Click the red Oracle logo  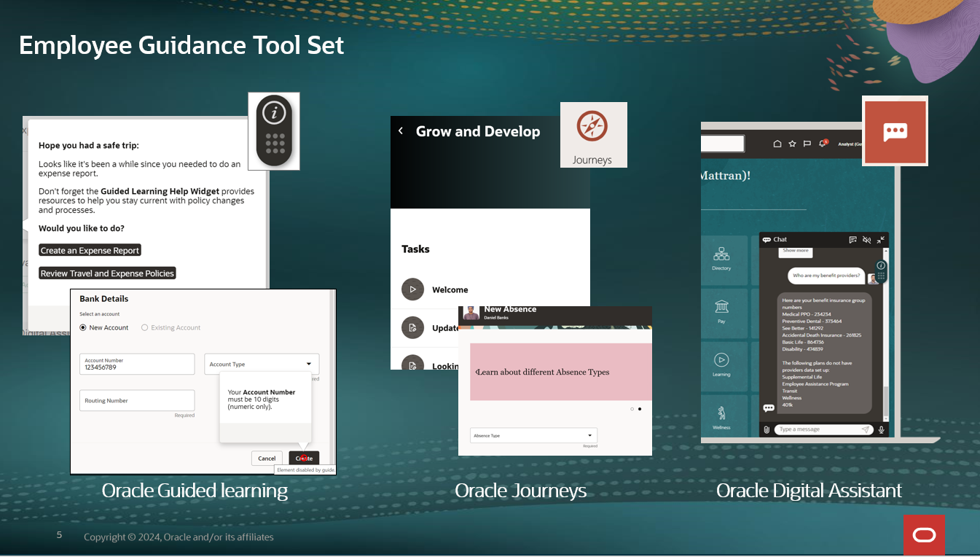click(924, 535)
